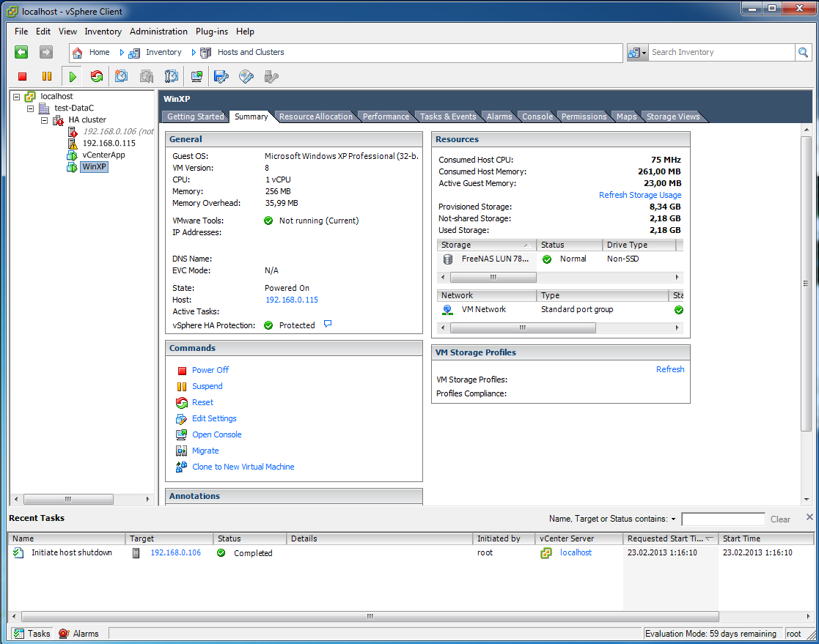Image resolution: width=819 pixels, height=644 pixels.
Task: Click the Migrate command link
Action: point(205,451)
